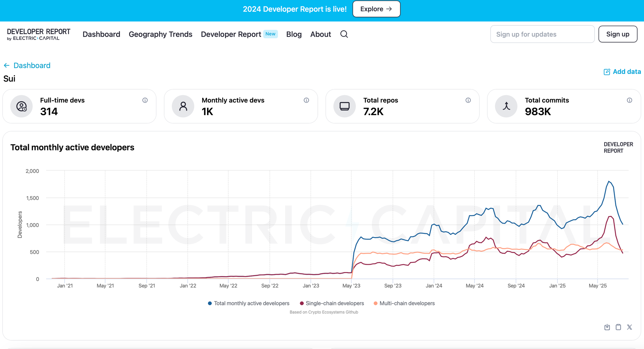
Task: Focus the Sign up for updates field
Action: tap(542, 34)
